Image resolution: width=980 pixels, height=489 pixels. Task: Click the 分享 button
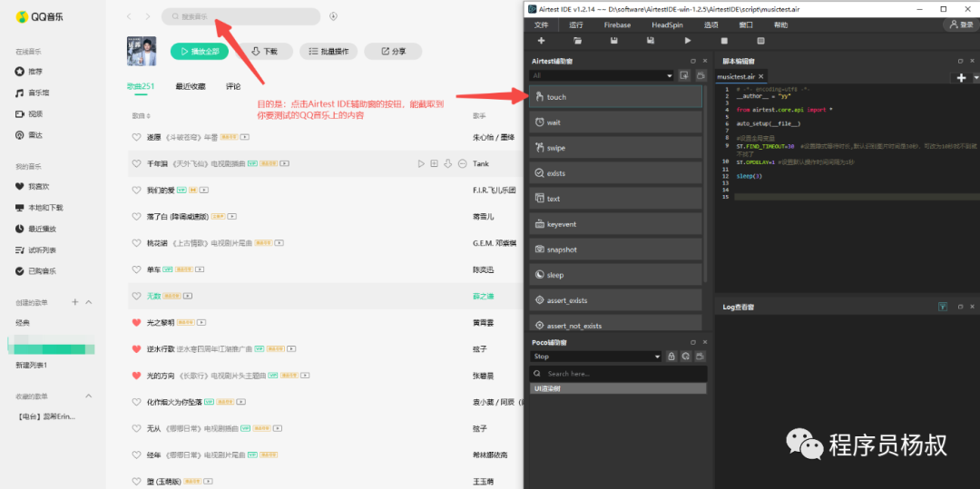pyautogui.click(x=393, y=51)
